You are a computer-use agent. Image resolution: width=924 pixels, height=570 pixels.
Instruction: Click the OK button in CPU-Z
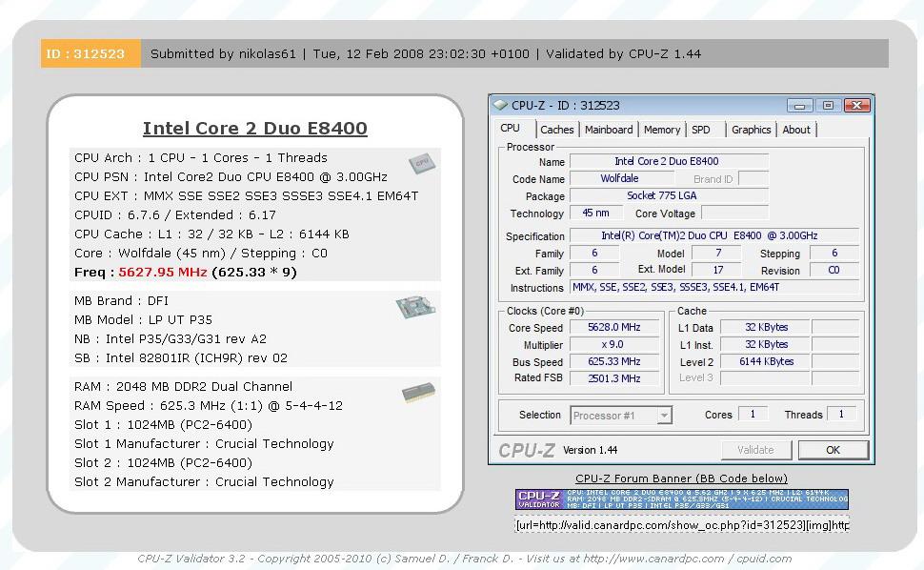pyautogui.click(x=833, y=450)
